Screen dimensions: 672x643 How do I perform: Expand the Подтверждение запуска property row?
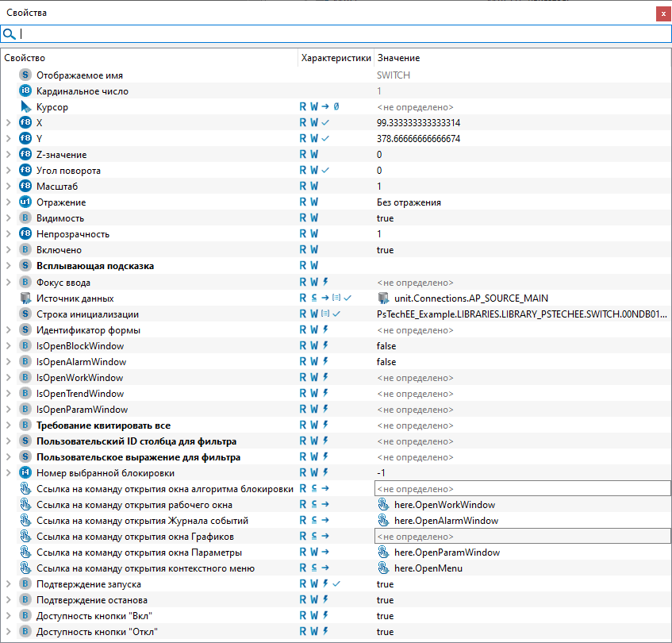pyautogui.click(x=8, y=584)
